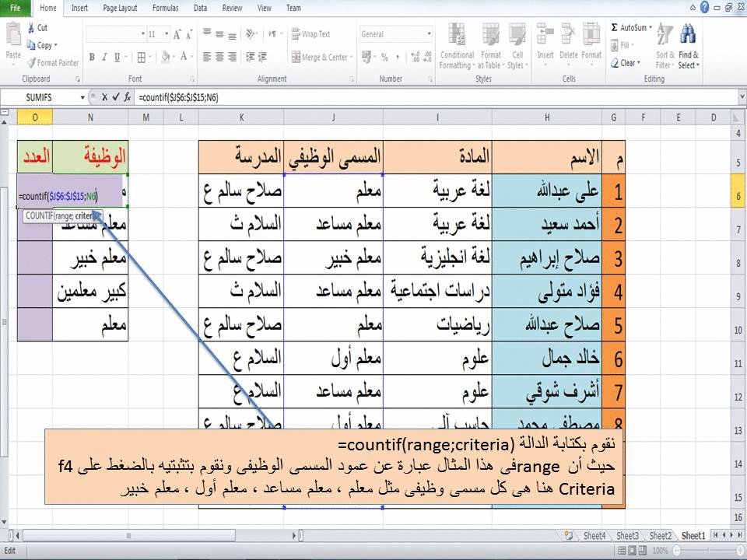Click the Align Text Left icon
The width and height of the screenshot is (747, 560).
coord(207,57)
